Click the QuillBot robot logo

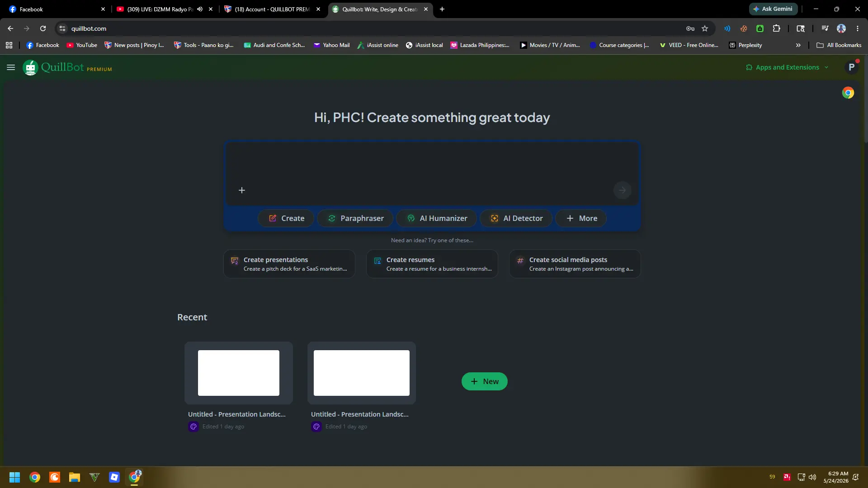pyautogui.click(x=30, y=67)
